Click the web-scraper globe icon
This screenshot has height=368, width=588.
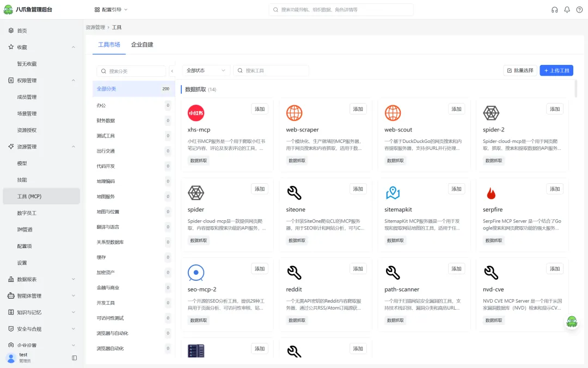294,113
